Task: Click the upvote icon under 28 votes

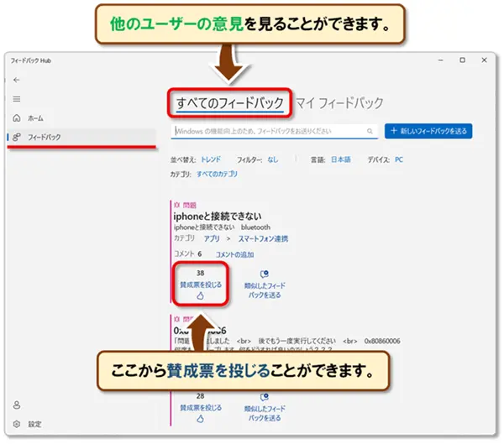Action: [200, 419]
